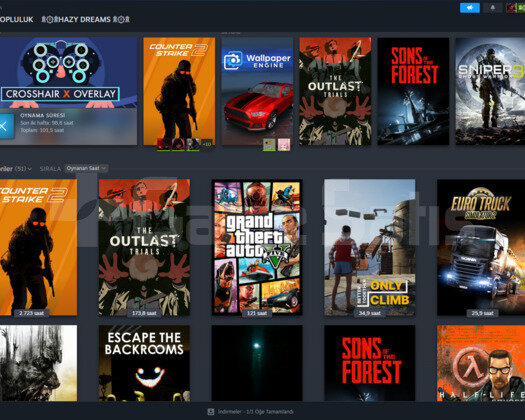The image size is (525, 420).
Task: Open the grayscale soldier game cover
Action: click(38, 363)
